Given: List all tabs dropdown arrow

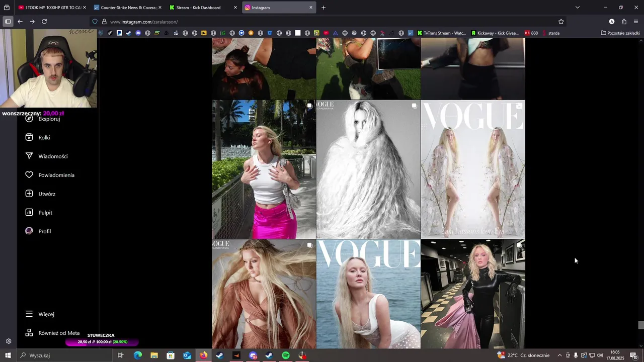Looking at the screenshot, I should point(578,8).
